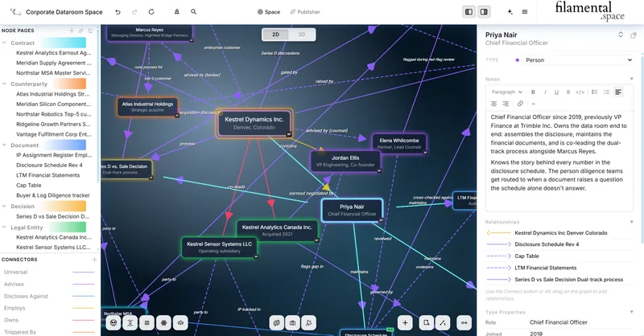Click the up/down chevron beside Priya Nair

coord(621,35)
